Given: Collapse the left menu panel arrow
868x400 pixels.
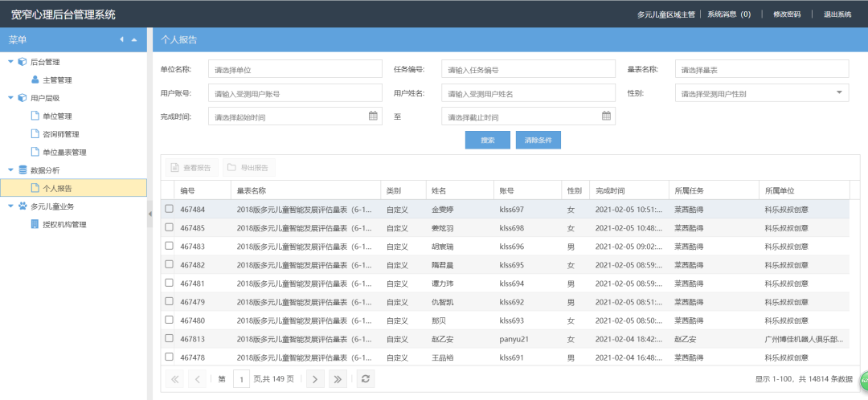Looking at the screenshot, I should (122, 39).
